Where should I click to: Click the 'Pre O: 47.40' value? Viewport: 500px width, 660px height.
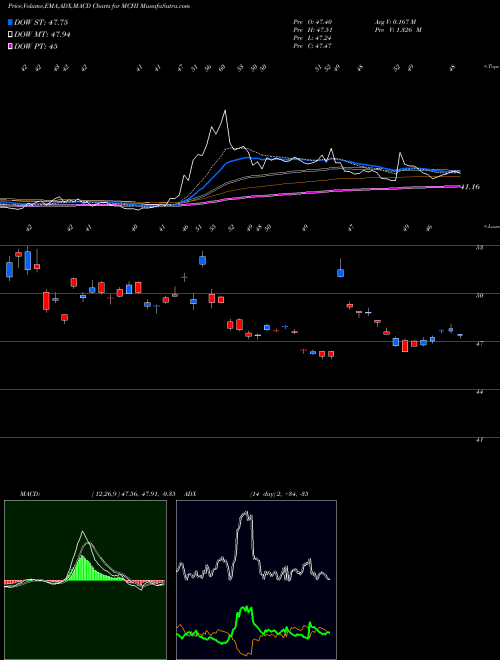click(313, 22)
